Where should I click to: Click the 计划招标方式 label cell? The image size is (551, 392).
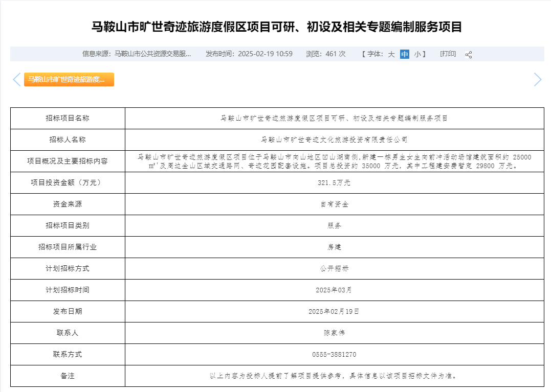(68, 268)
